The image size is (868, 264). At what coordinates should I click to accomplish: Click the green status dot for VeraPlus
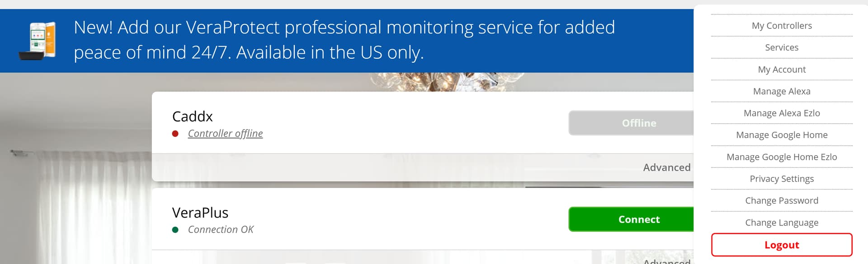[175, 230]
